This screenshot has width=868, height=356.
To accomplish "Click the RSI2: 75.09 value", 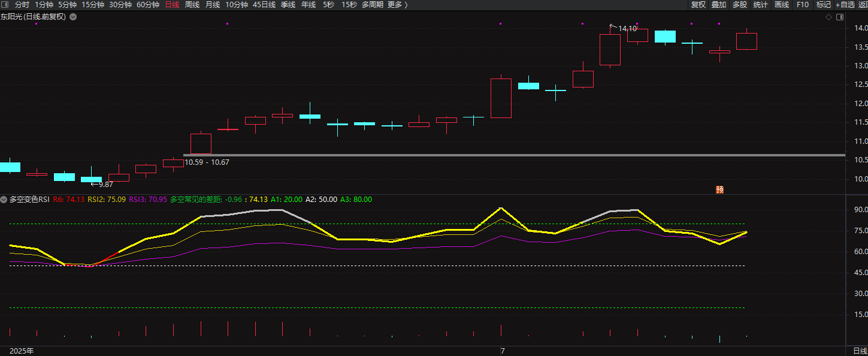I will point(107,200).
